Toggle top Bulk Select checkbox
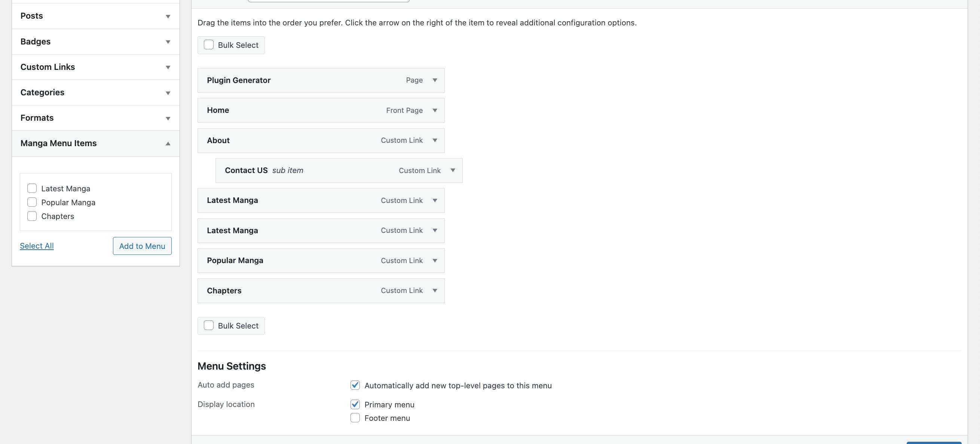The width and height of the screenshot is (980, 444). click(x=208, y=45)
